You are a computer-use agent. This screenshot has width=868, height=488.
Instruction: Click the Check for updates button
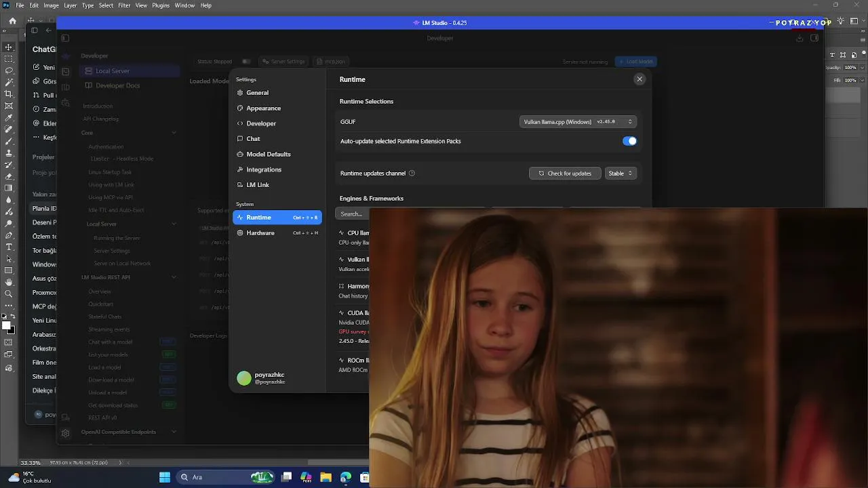pos(565,174)
